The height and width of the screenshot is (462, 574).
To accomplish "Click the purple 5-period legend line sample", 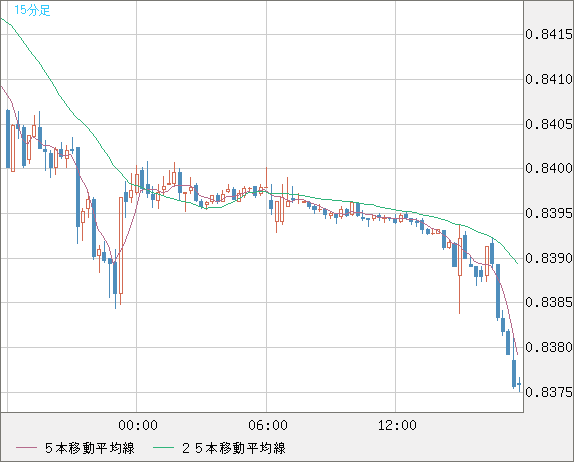I will (26, 448).
